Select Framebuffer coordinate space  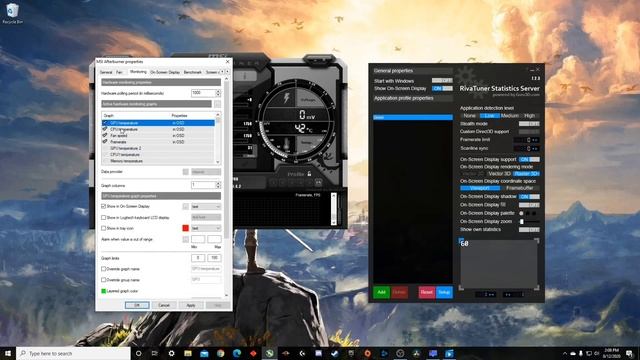(x=520, y=188)
